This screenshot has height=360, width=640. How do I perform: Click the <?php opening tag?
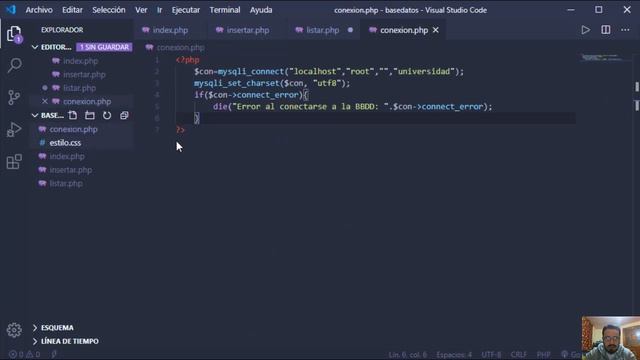[188, 60]
